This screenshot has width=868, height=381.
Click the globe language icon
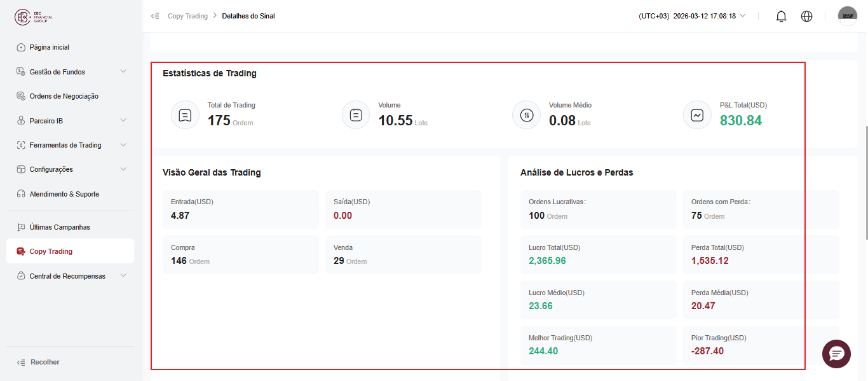point(806,16)
